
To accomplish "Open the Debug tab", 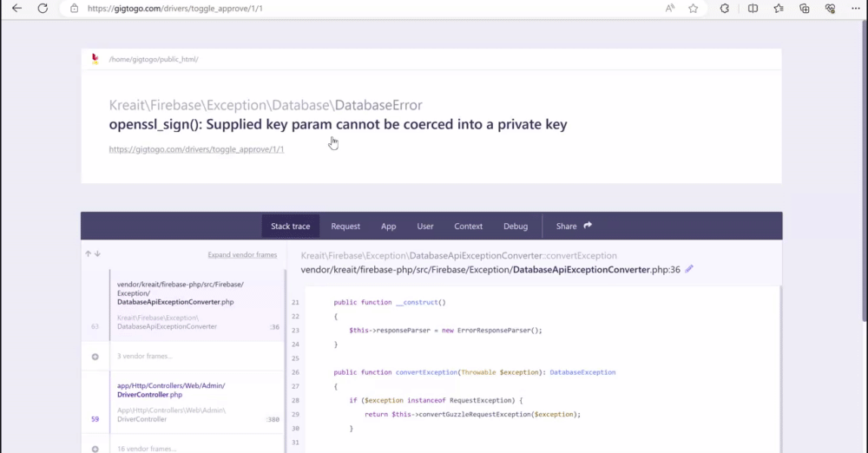I will 516,226.
